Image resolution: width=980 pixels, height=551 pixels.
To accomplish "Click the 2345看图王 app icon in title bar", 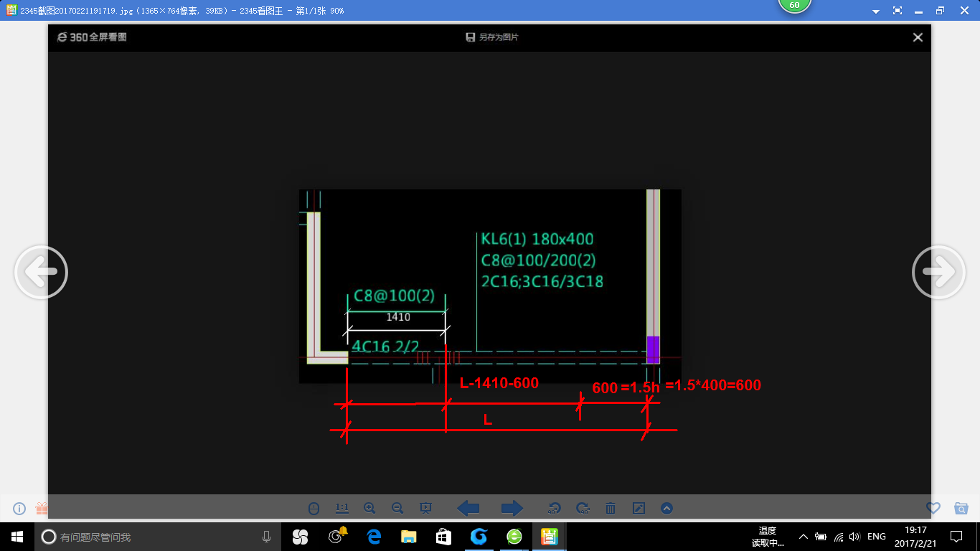I will [11, 11].
